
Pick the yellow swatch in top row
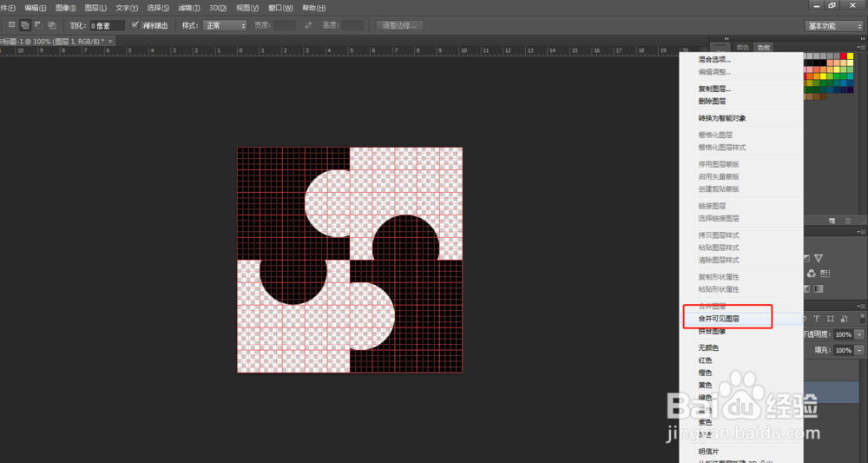851,56
